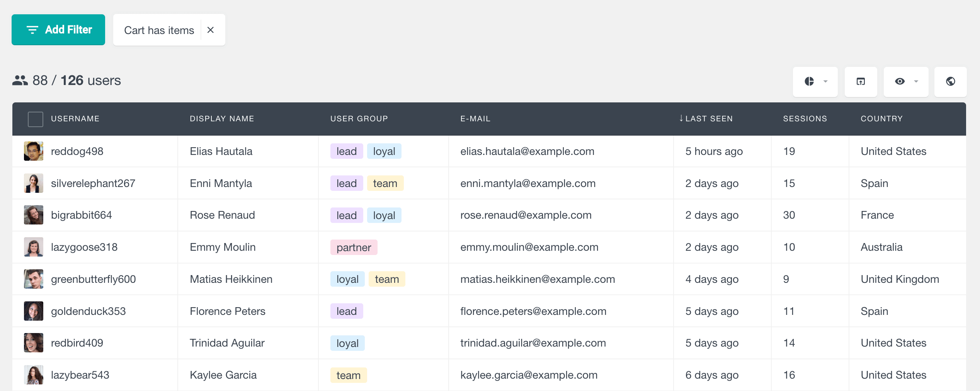Click the pink 'partner' tag for Emmy Moulin
Viewport: 980px width, 391px height.
click(x=354, y=247)
